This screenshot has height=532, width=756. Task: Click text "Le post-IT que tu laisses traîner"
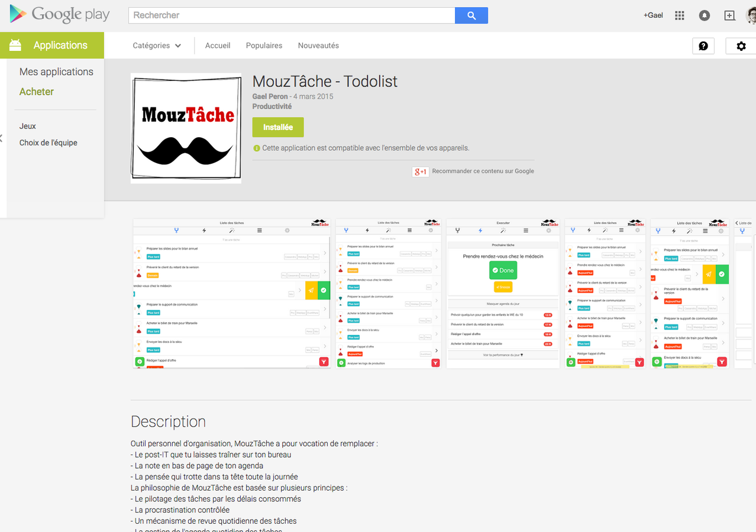coord(192,455)
